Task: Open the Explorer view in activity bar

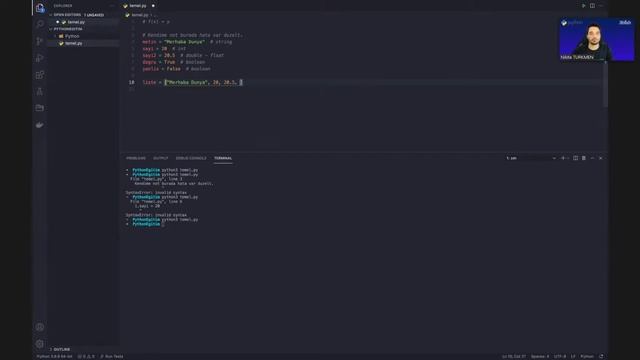Action: [x=40, y=8]
